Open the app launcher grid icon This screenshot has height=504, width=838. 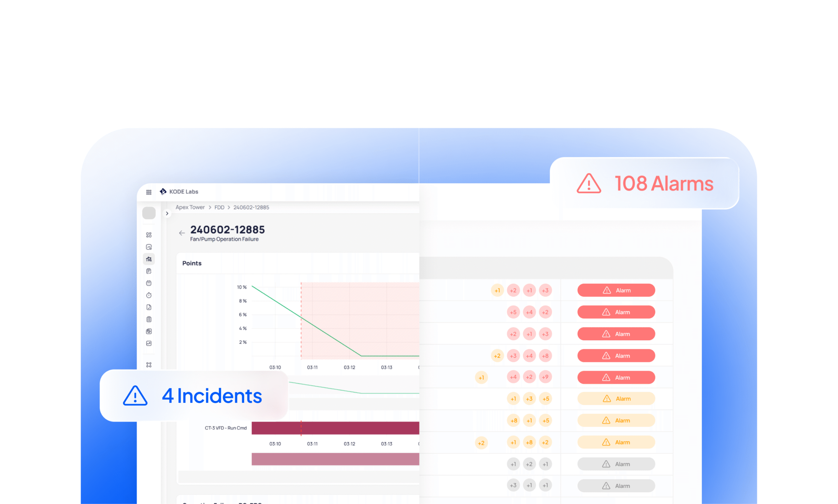point(149,192)
